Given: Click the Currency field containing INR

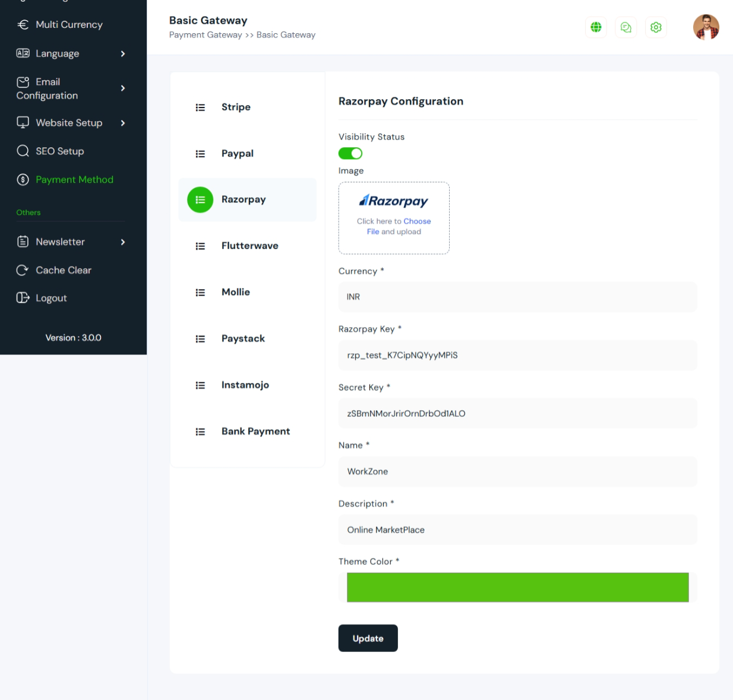Looking at the screenshot, I should 517,297.
